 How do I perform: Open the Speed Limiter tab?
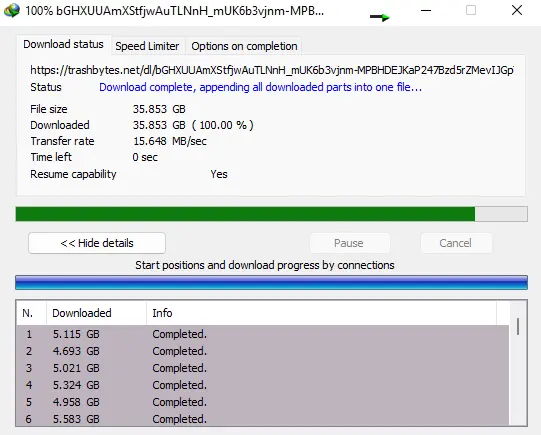(x=147, y=46)
